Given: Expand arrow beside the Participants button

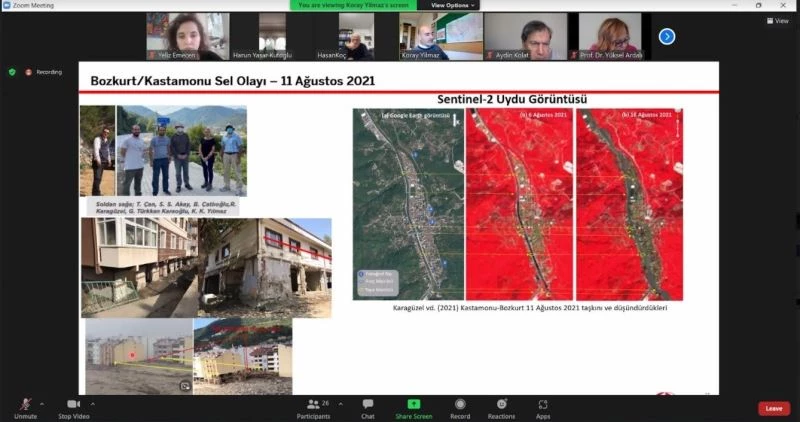Looking at the screenshot, I should (339, 402).
